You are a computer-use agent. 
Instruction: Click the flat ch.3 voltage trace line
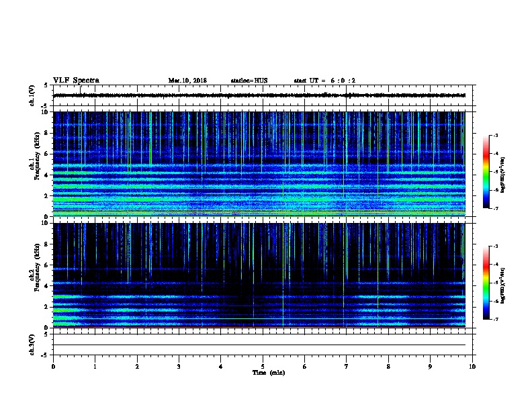pyautogui.click(x=259, y=345)
